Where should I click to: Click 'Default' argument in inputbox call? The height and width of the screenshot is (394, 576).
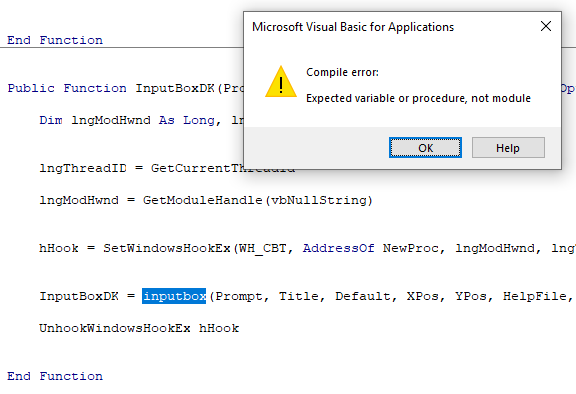pyautogui.click(x=363, y=296)
